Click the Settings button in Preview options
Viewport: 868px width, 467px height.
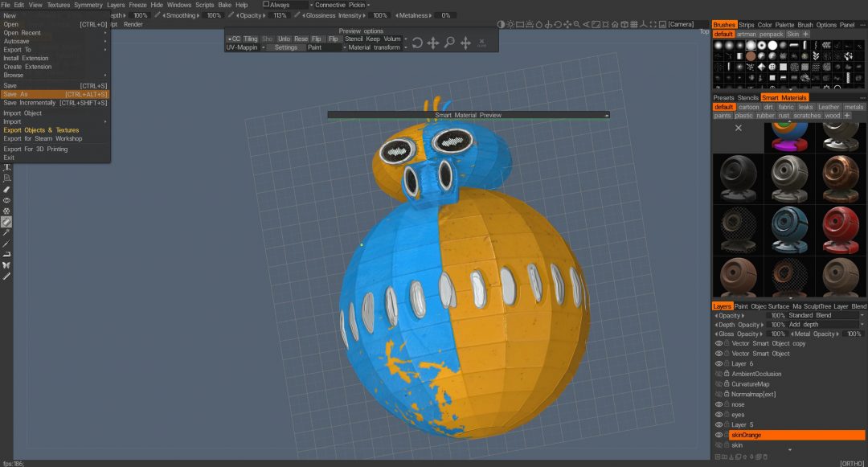click(285, 47)
